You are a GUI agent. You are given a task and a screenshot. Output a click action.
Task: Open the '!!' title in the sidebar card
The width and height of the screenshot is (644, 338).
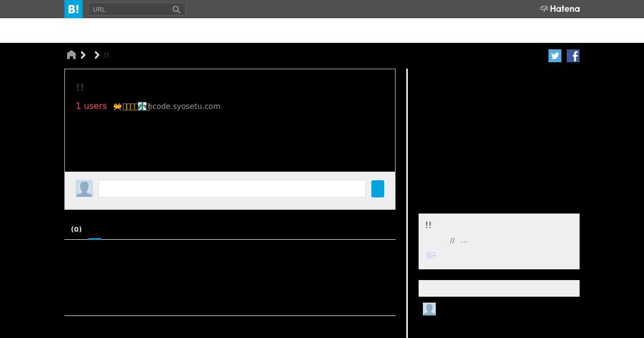click(x=428, y=225)
